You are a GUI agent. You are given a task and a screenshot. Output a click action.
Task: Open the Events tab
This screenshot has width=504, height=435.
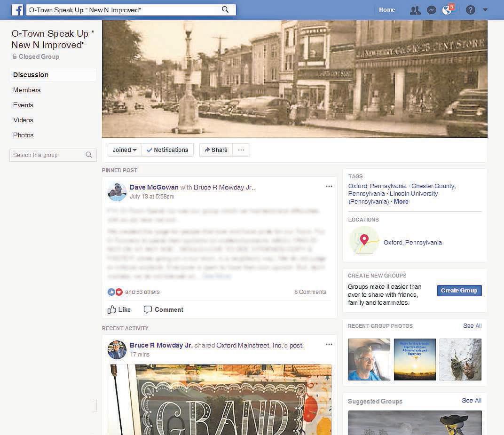[23, 105]
